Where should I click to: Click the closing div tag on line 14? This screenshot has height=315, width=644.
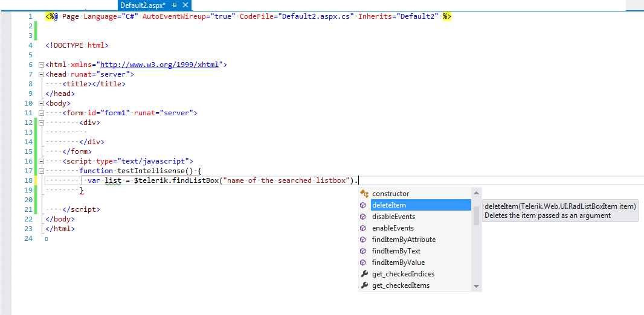tap(92, 142)
